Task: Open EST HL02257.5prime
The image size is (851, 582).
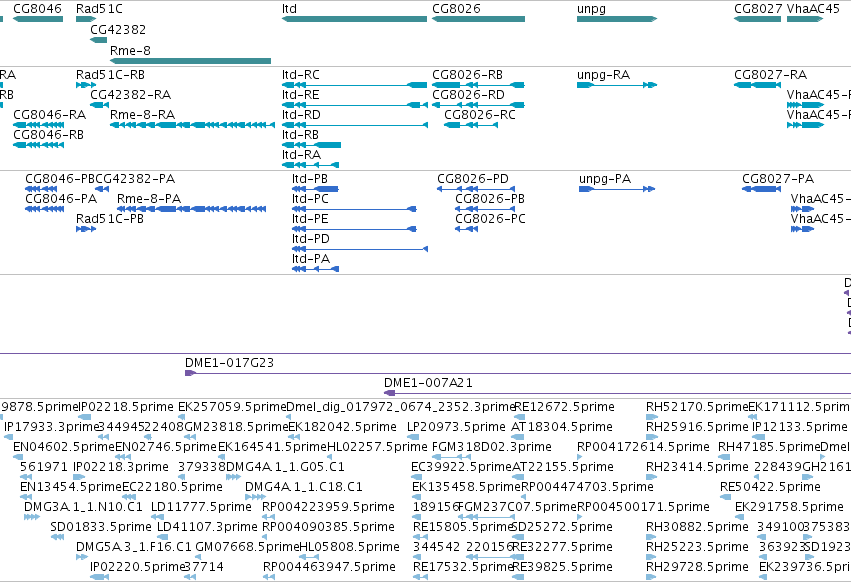Action: pyautogui.click(x=377, y=447)
